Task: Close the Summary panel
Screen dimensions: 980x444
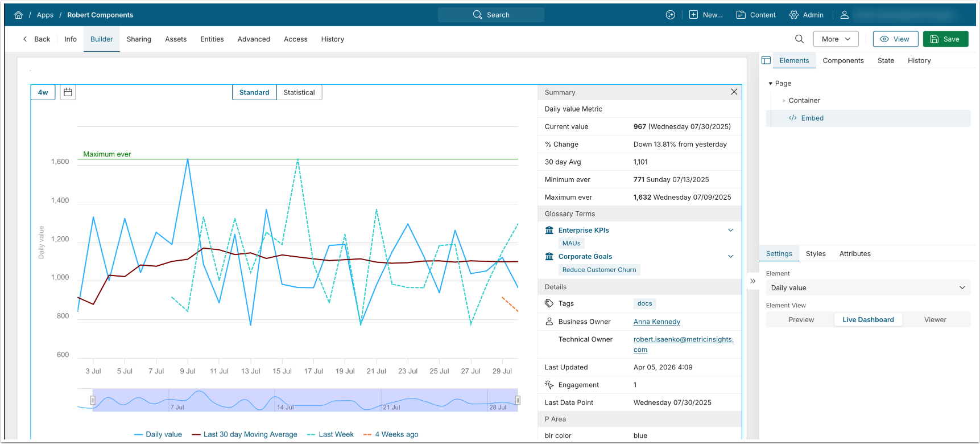Action: (x=734, y=92)
